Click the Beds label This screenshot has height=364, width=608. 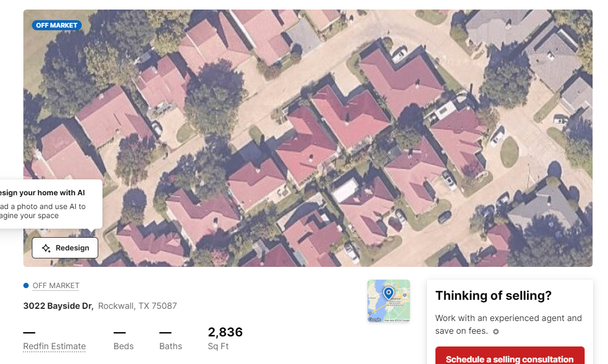[x=123, y=346]
